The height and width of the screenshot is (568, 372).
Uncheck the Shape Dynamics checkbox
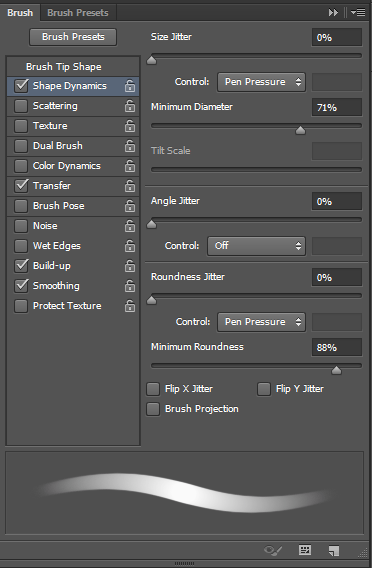click(21, 85)
